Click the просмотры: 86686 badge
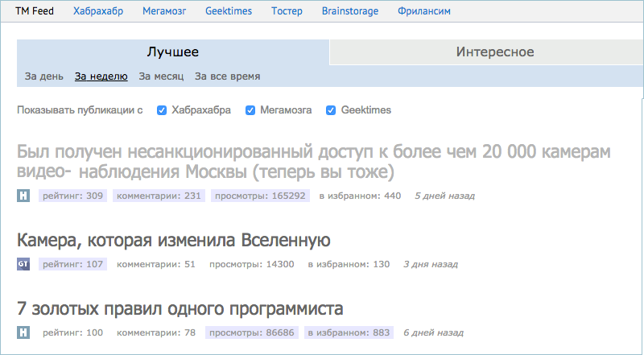 tap(252, 332)
